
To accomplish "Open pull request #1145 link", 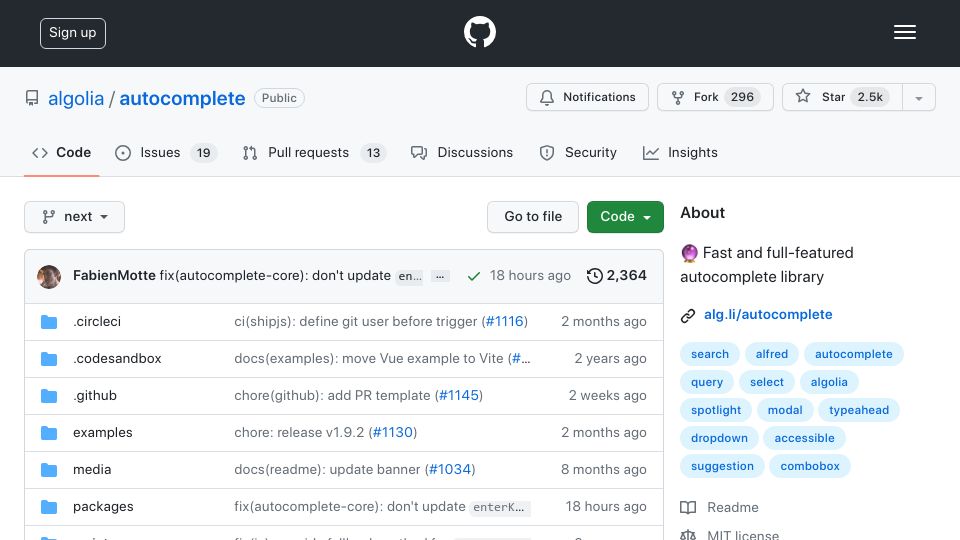I will click(459, 396).
